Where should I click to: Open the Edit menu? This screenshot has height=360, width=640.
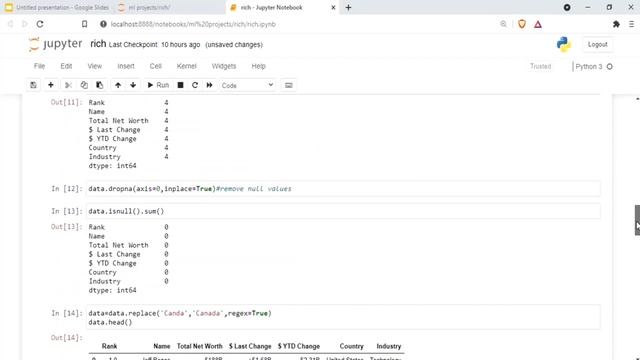tap(66, 66)
